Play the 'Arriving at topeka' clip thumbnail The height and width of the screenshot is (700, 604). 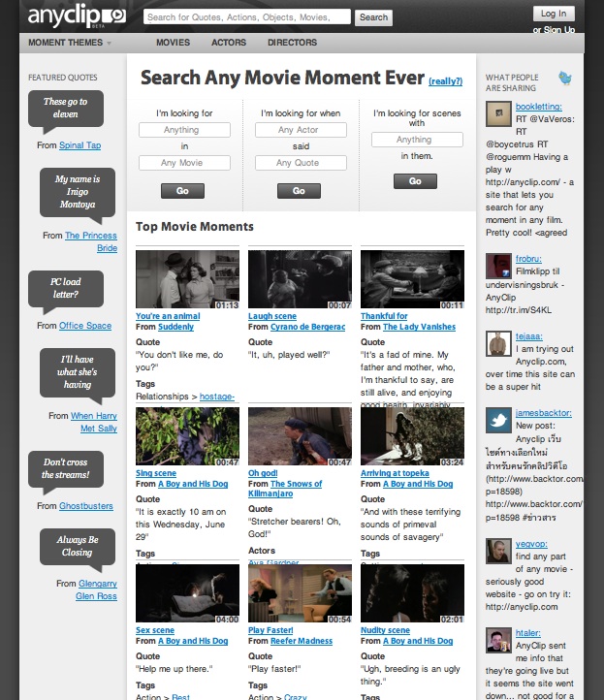tap(412, 436)
